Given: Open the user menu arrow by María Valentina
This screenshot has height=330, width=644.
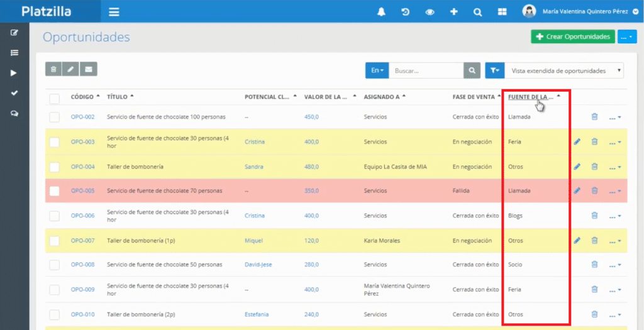Looking at the screenshot, I should 635,12.
